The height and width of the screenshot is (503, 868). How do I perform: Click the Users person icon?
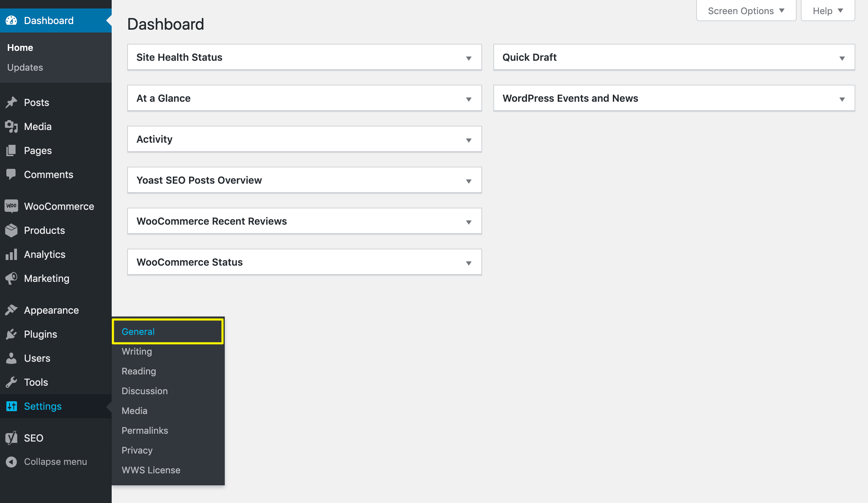click(11, 358)
